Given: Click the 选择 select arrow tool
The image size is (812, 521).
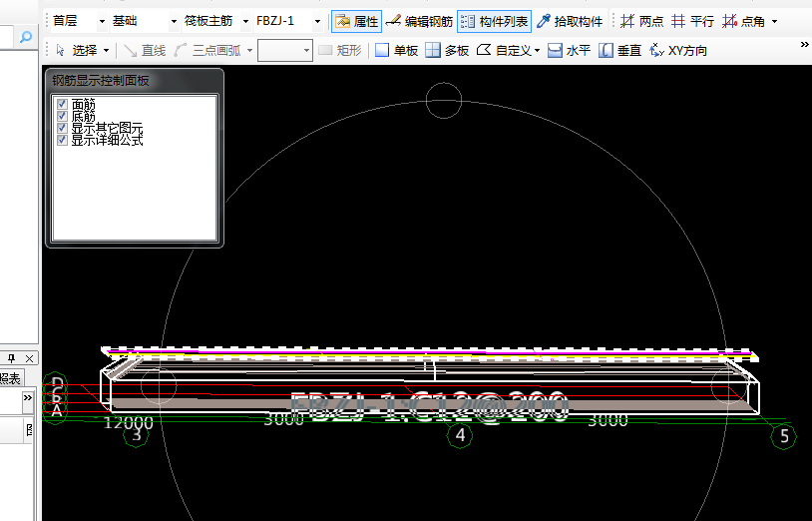Looking at the screenshot, I should click(77, 50).
